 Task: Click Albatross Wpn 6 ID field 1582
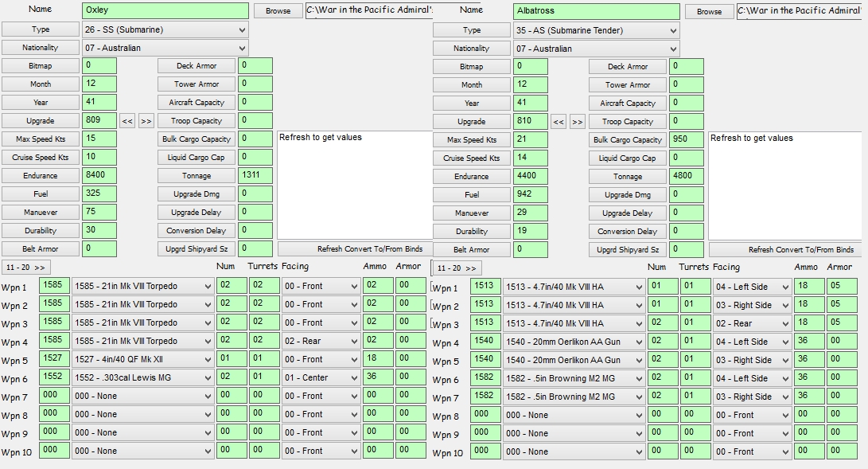(485, 377)
